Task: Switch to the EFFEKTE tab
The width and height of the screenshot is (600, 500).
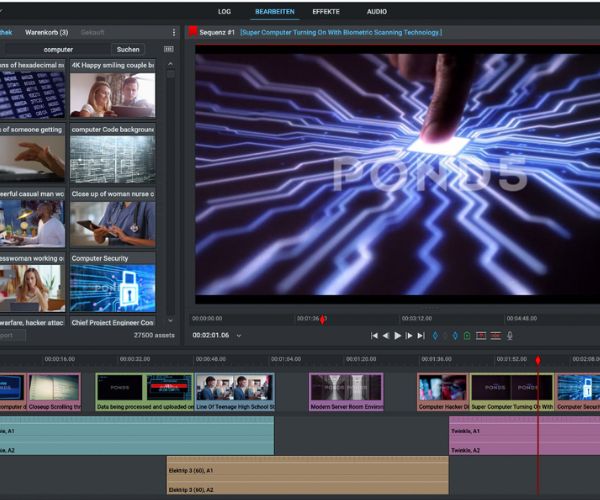Action: coord(326,11)
